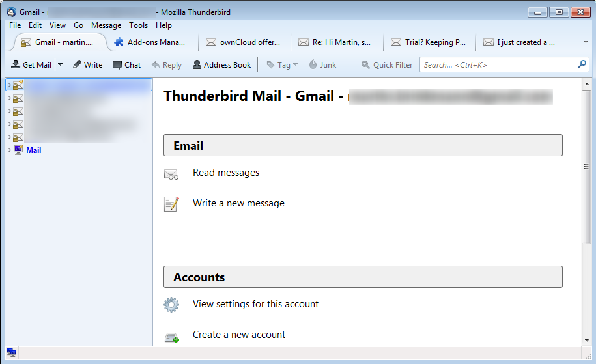Viewport: 596px width, 364px height.
Task: Open the Go menu
Action: pyautogui.click(x=78, y=25)
